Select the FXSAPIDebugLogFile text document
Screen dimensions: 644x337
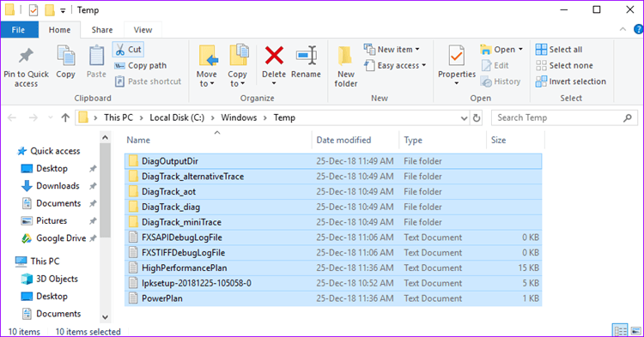tap(333, 238)
